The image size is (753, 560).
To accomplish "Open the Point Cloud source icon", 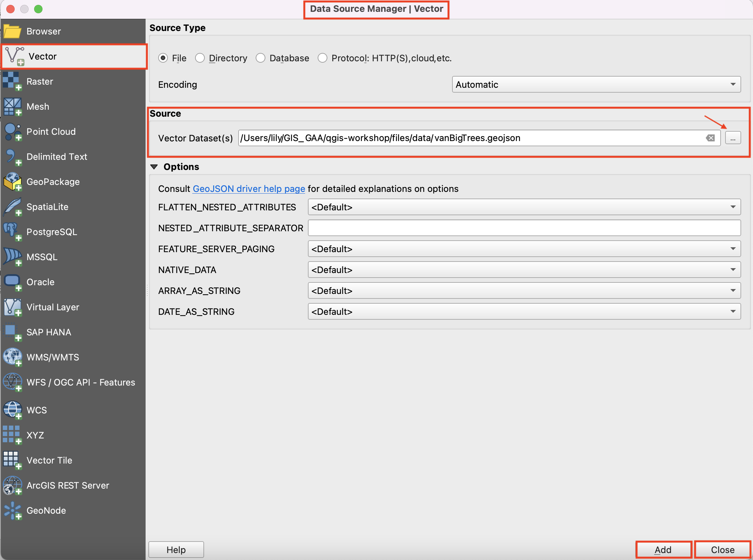I will pos(12,131).
